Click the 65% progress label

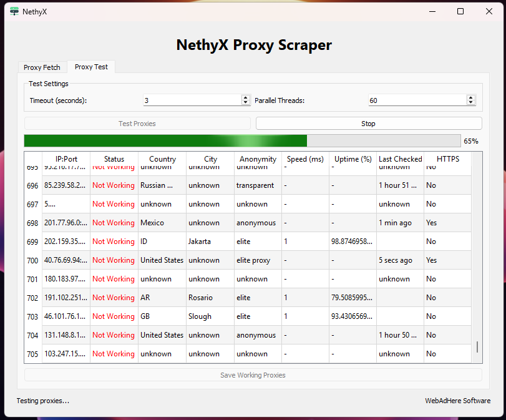point(471,141)
